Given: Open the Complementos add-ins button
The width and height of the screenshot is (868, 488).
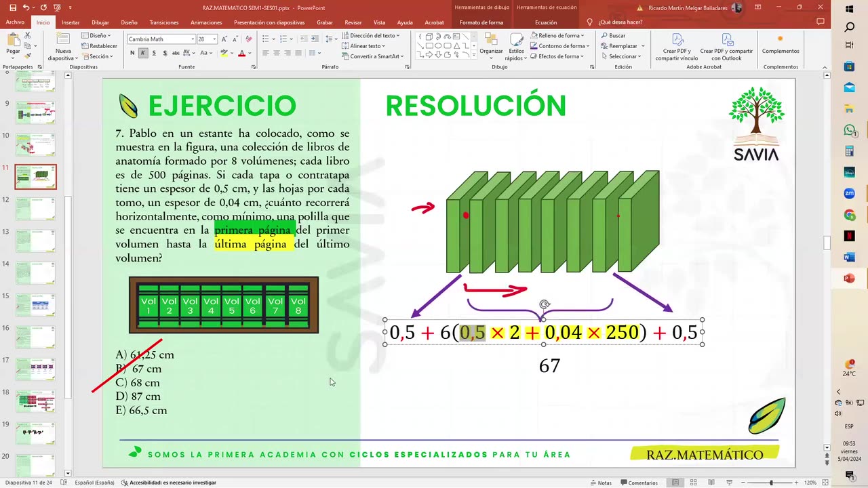Looking at the screenshot, I should (x=781, y=44).
